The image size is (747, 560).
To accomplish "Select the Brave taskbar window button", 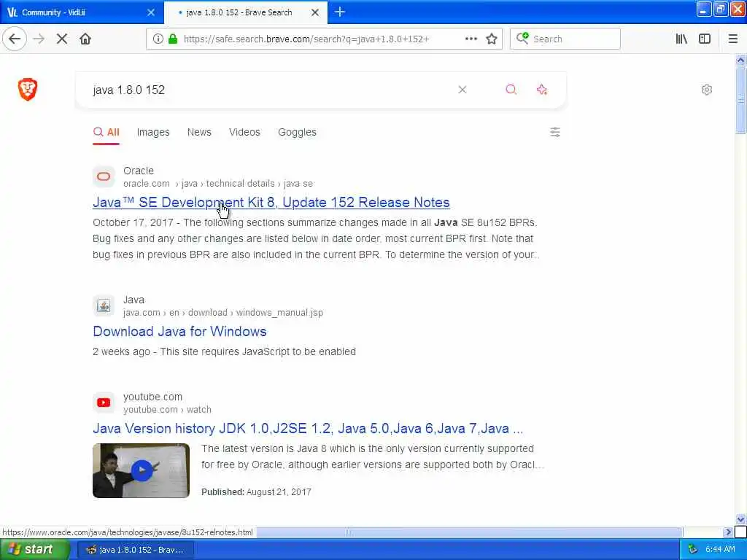I will (135, 550).
